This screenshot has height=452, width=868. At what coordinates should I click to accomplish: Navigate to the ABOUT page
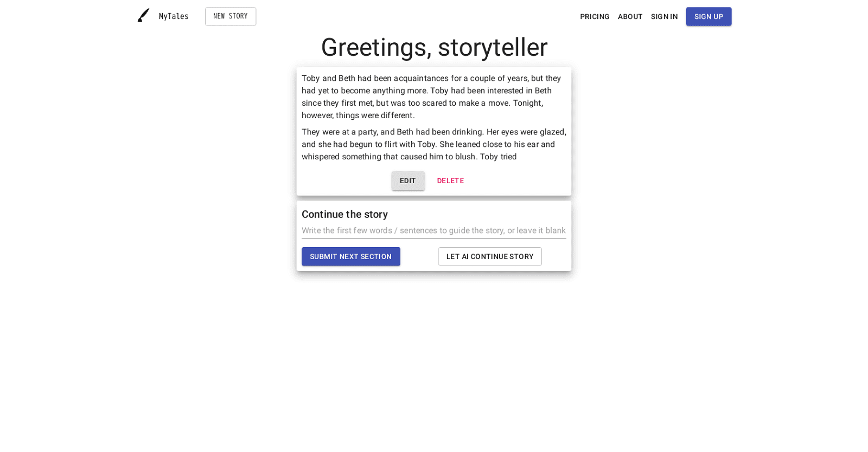[630, 16]
